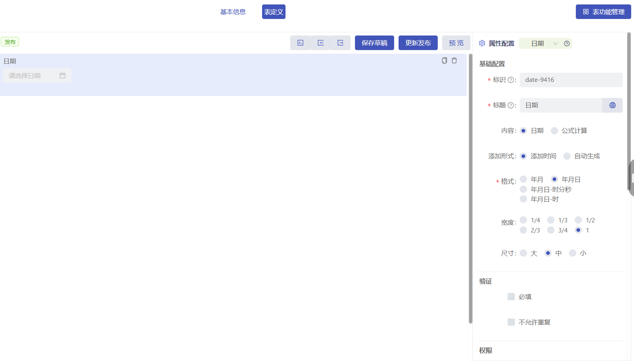The image size is (634, 364).
Task: Set width to 1 (full)
Action: 578,230
